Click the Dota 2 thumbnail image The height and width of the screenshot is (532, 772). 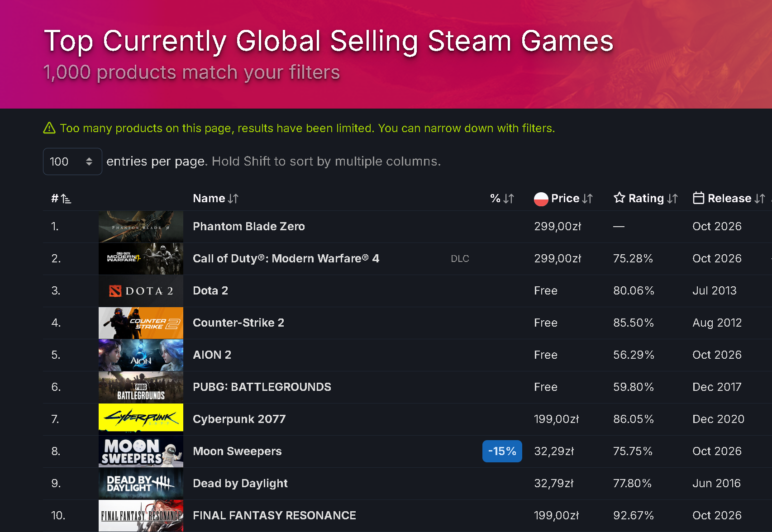pos(141,291)
